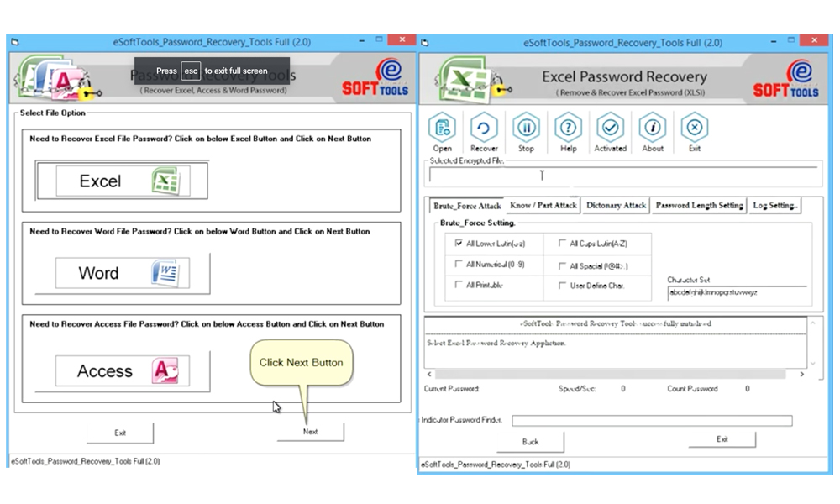
Task: Click the 'Count Password' status label
Action: pyautogui.click(x=692, y=389)
